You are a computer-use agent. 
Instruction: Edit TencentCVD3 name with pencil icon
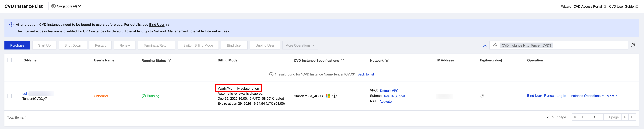point(45,99)
